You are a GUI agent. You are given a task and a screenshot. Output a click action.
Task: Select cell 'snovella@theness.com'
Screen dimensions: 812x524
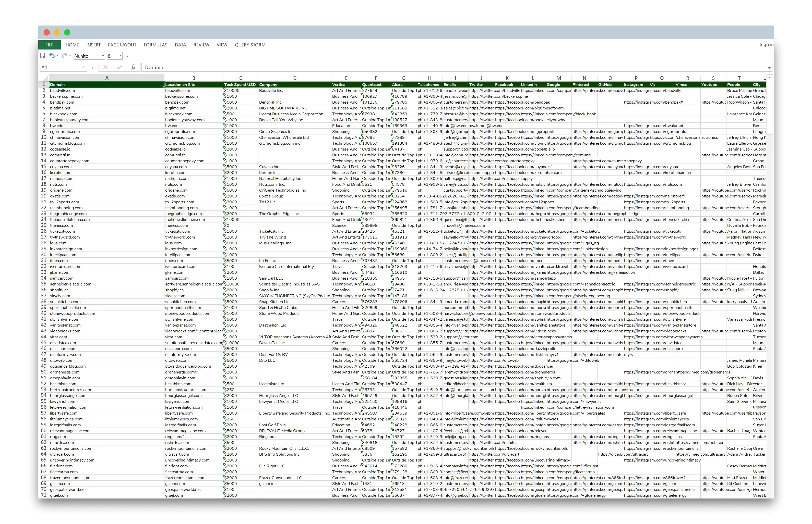464,225
